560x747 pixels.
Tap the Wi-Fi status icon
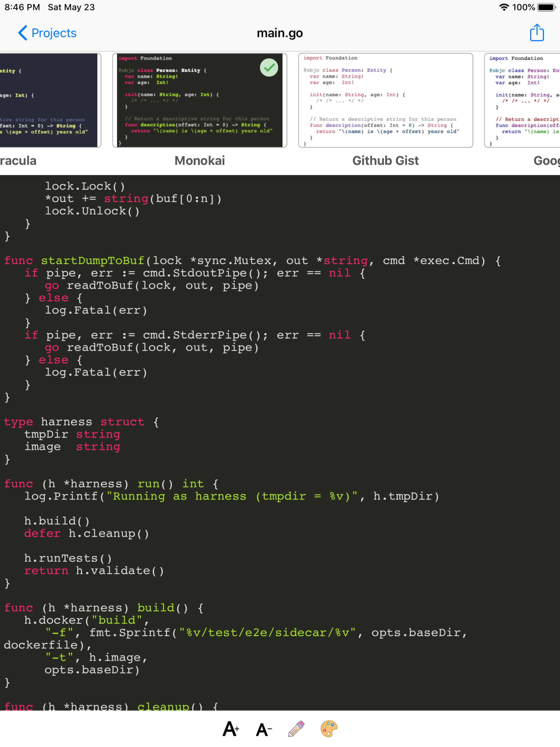pos(504,7)
